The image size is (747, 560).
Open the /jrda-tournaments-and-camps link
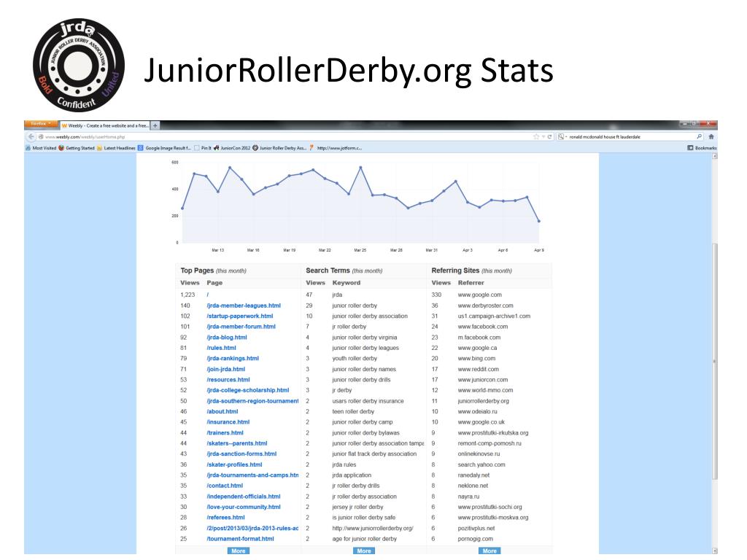click(x=252, y=475)
